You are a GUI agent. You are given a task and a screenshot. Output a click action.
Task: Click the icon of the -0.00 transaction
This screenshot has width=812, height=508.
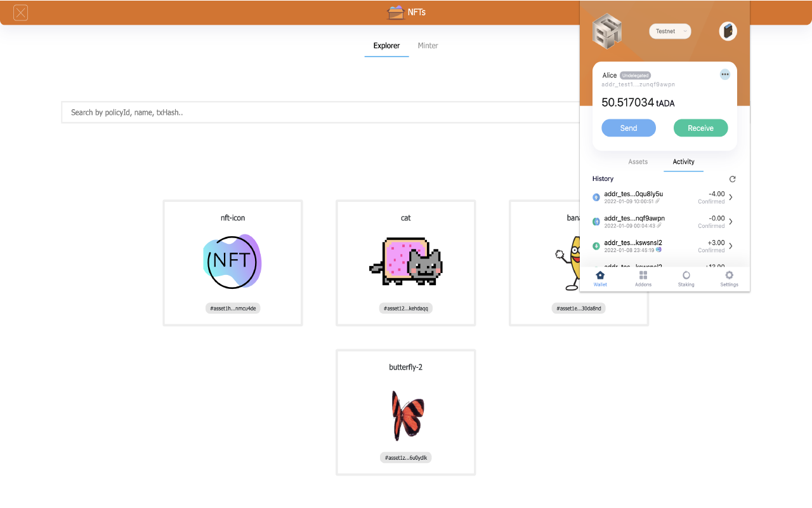(596, 222)
